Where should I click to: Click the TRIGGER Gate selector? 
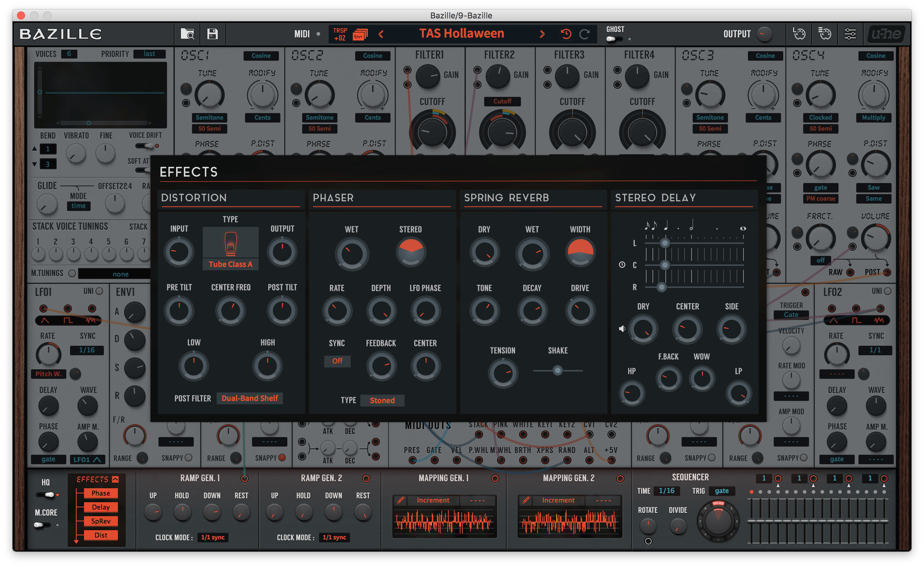coord(791,315)
